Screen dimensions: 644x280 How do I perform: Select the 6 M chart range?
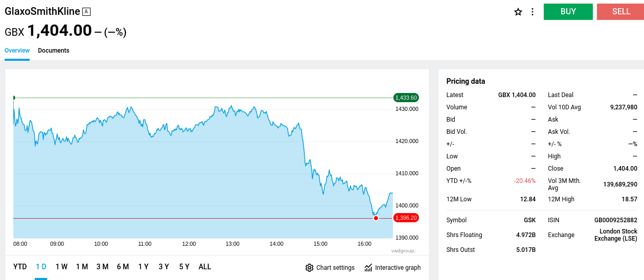pos(123,267)
